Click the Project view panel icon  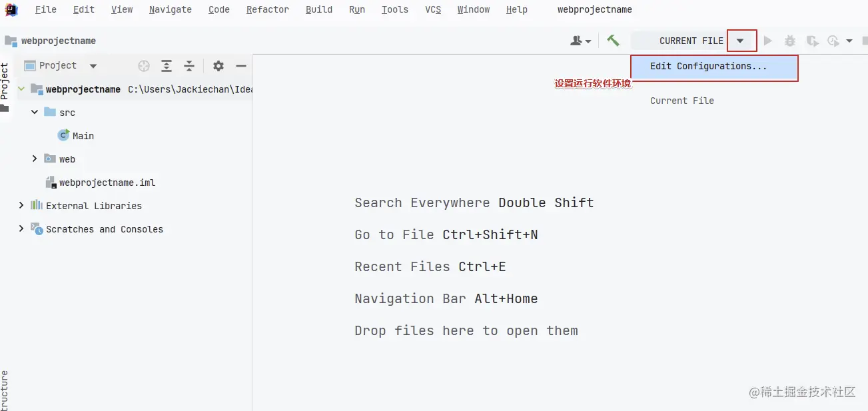(x=29, y=65)
